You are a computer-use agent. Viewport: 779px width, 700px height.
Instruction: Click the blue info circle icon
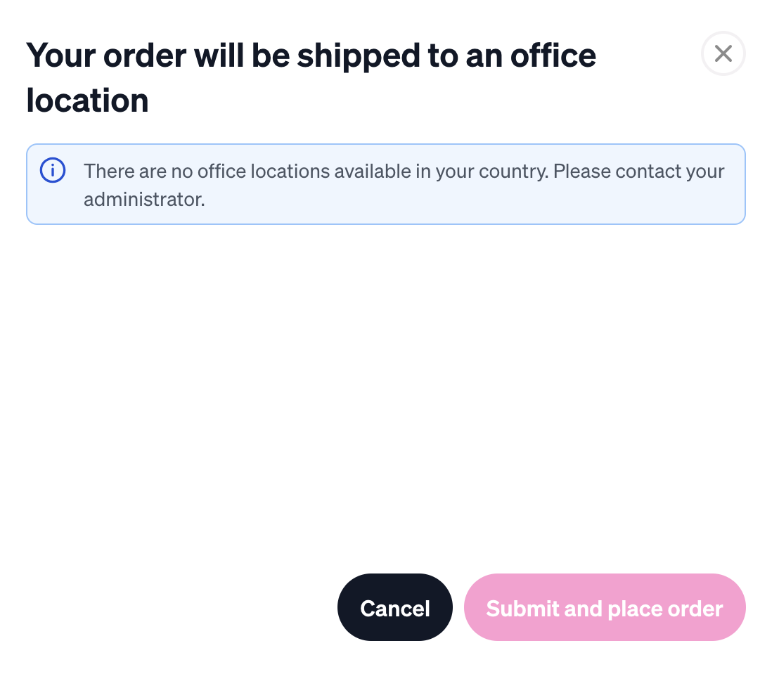coord(53,170)
